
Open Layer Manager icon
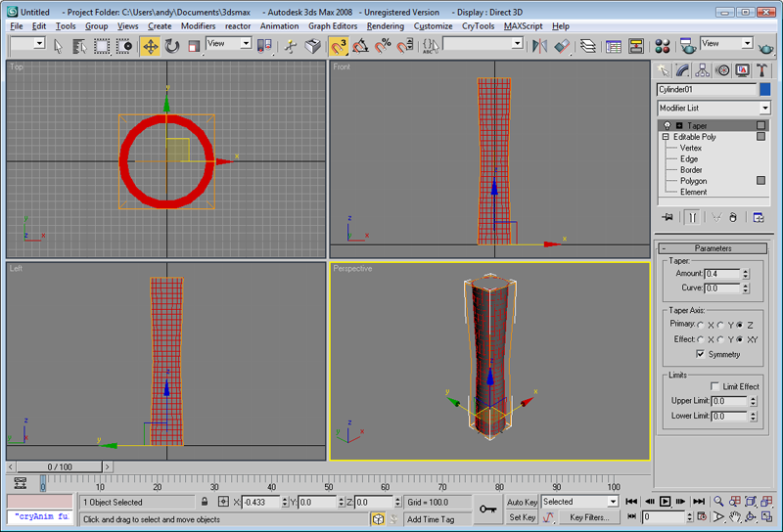(588, 46)
